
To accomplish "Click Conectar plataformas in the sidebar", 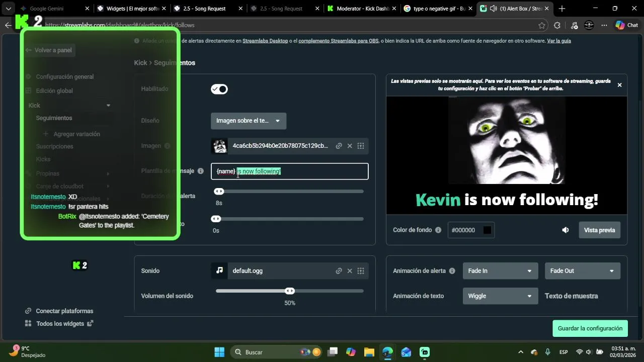I will click(59, 311).
